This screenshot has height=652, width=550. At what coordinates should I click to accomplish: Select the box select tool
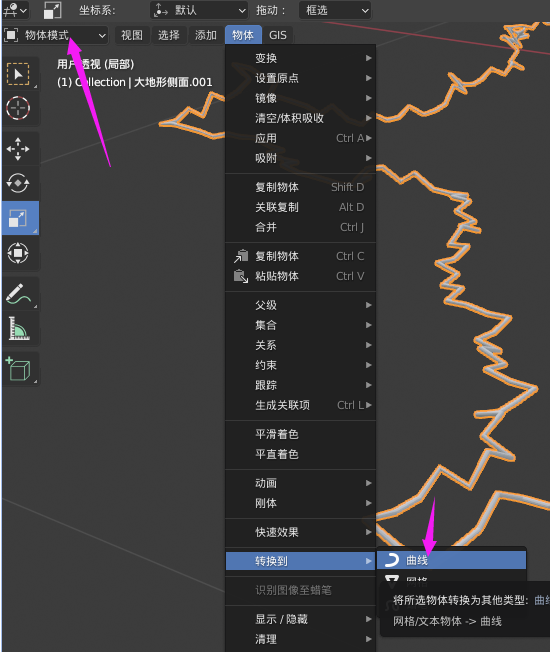coord(18,74)
